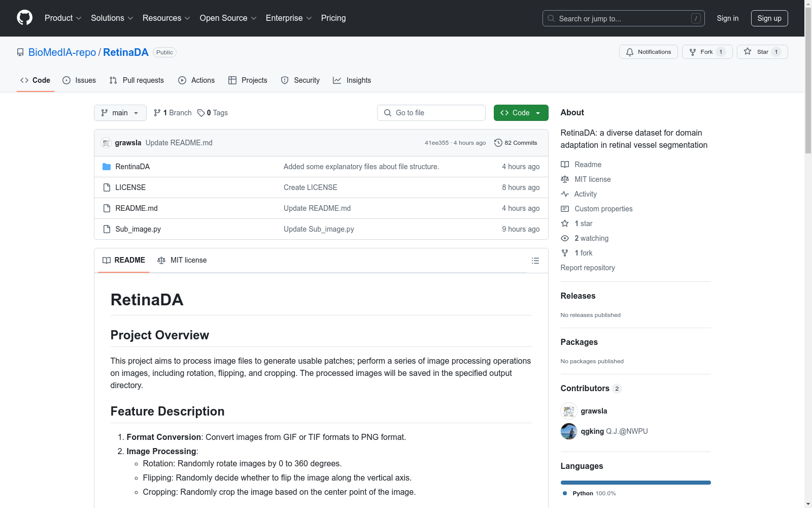The height and width of the screenshot is (508, 812).
Task: Open the Releases heading link
Action: tap(578, 296)
